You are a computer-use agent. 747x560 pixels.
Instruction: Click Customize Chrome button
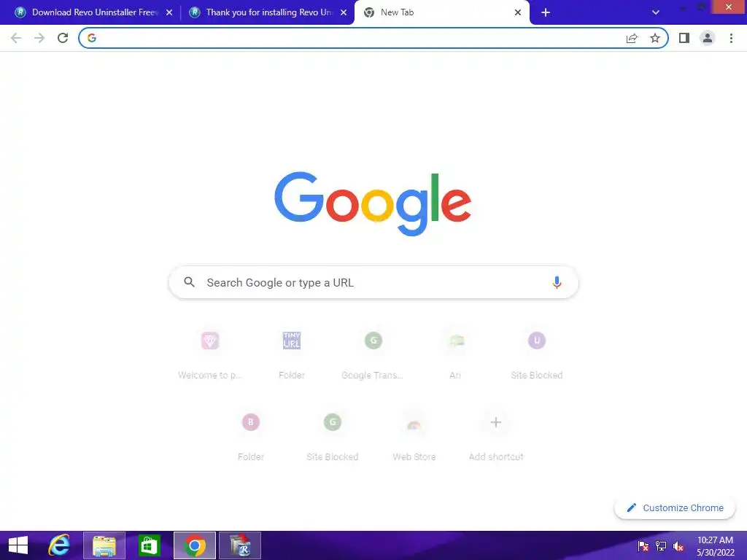point(675,508)
